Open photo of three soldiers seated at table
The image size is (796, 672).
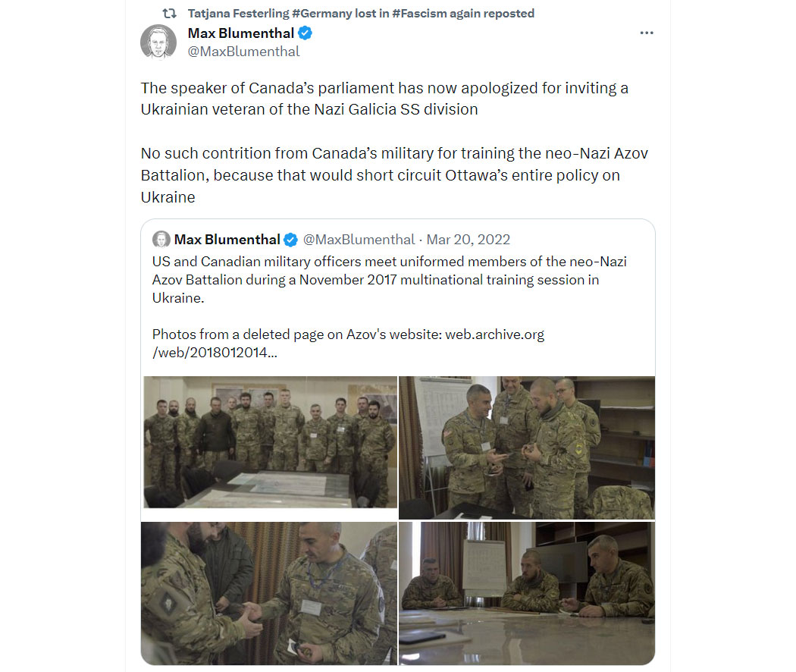526,593
